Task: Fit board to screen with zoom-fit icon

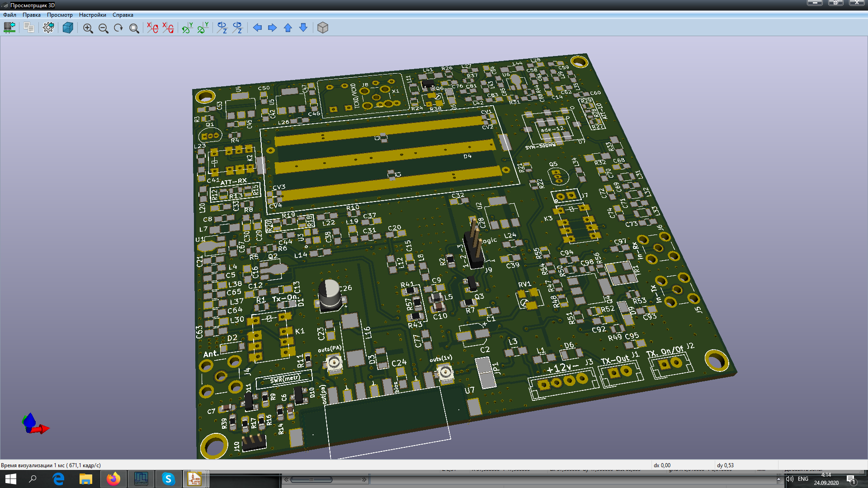Action: pyautogui.click(x=134, y=28)
